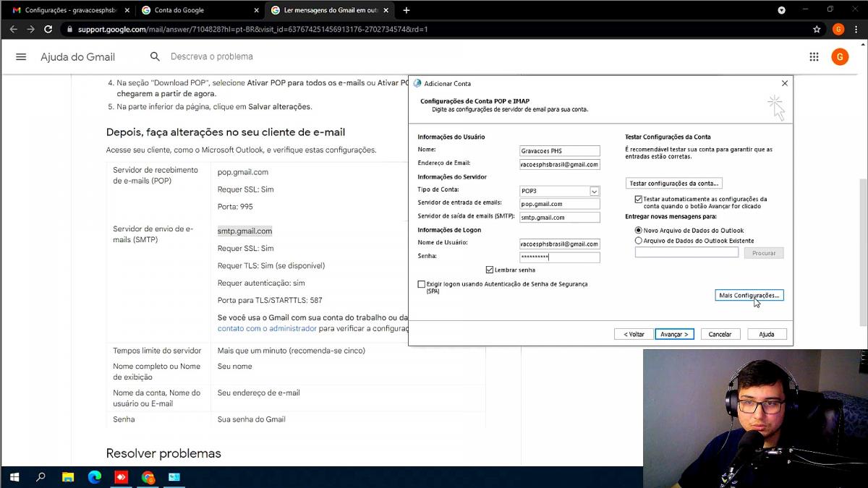868x488 pixels.
Task: Click the browser address bar URL
Action: [253, 30]
